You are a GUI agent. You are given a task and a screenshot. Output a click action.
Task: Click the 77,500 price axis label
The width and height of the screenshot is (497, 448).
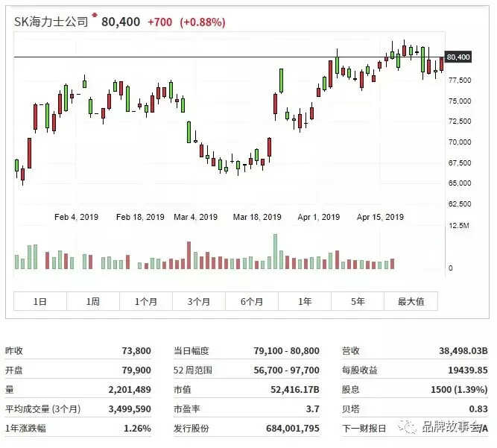(x=460, y=81)
